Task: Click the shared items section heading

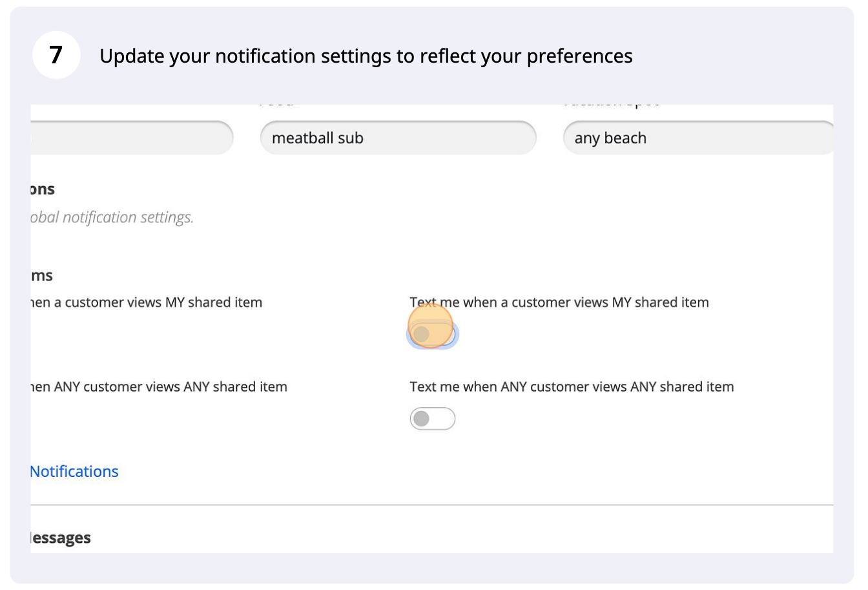Action: pos(42,275)
